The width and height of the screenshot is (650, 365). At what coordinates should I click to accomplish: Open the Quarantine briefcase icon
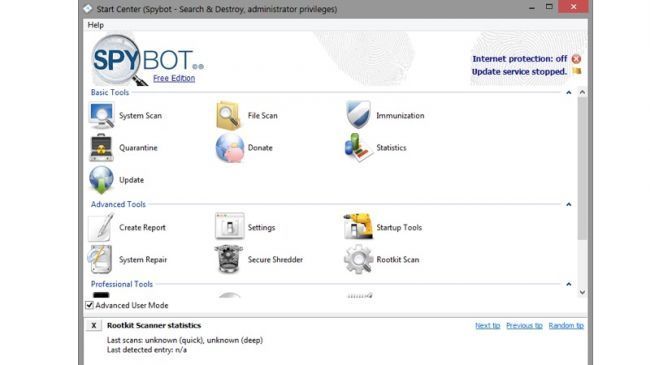click(101, 147)
